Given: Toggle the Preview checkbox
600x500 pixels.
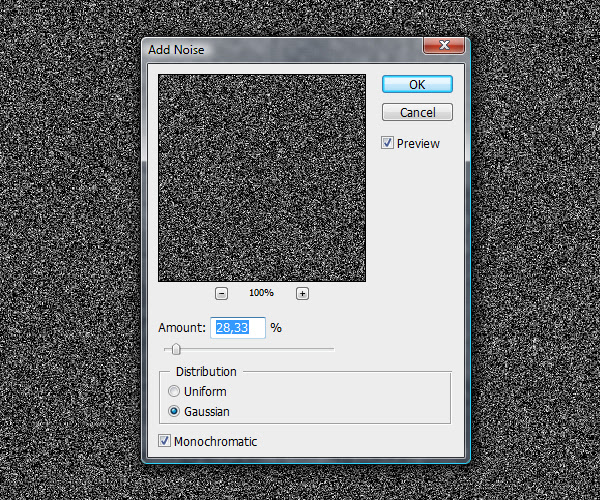Looking at the screenshot, I should coord(387,143).
